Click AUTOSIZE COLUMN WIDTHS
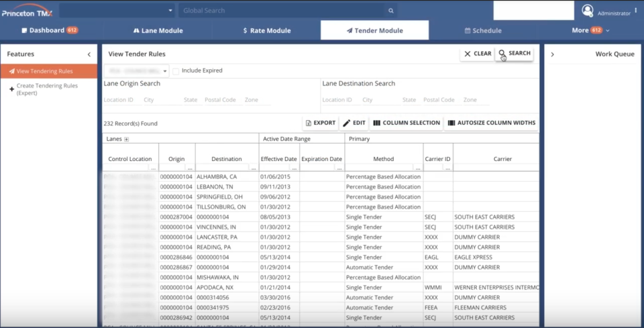 tap(491, 123)
